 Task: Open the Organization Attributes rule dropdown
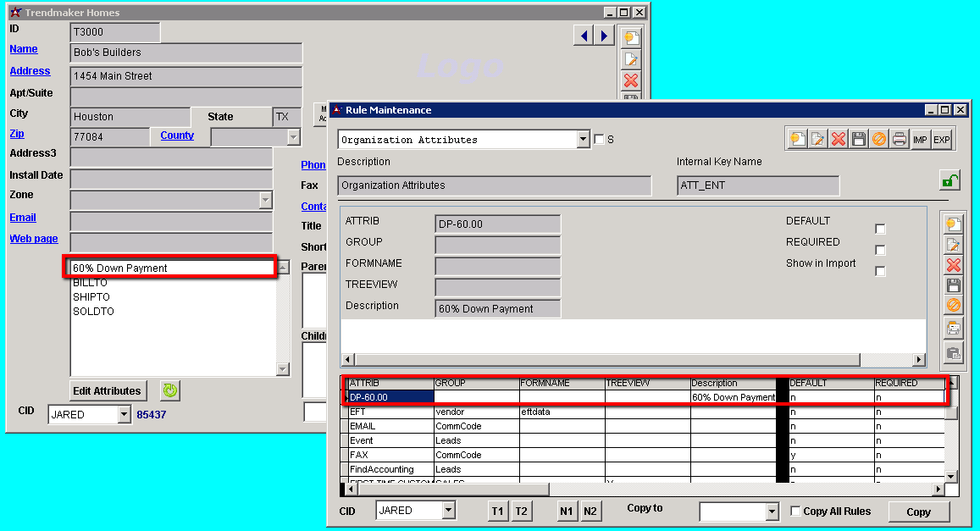pyautogui.click(x=583, y=140)
